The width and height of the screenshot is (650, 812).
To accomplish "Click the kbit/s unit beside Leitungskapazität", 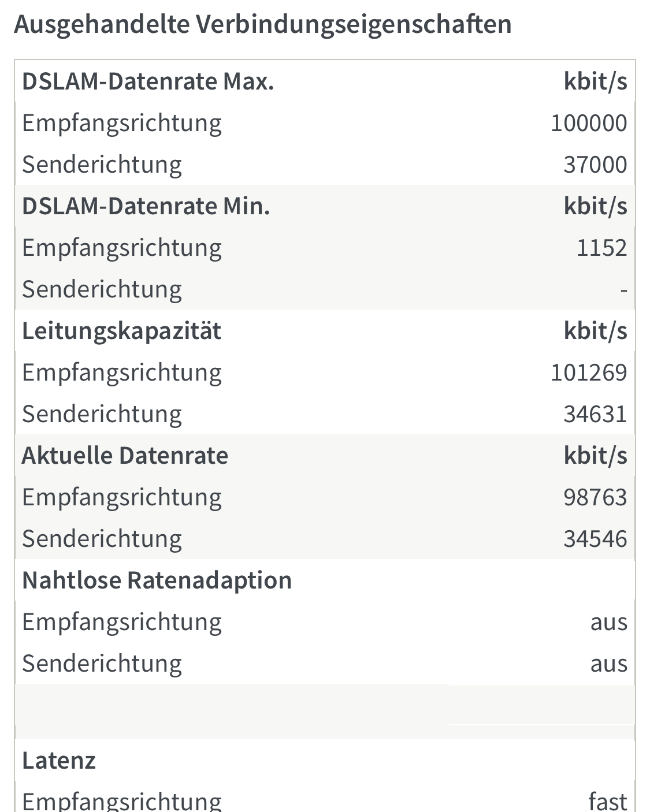I will click(x=595, y=331).
